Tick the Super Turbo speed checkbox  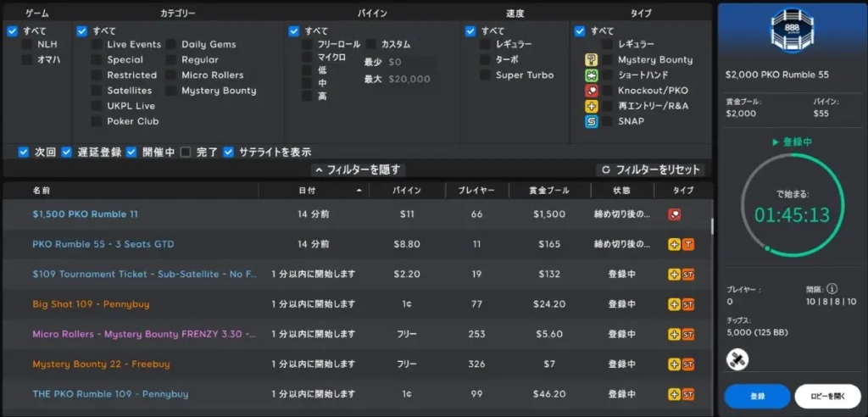tap(485, 75)
